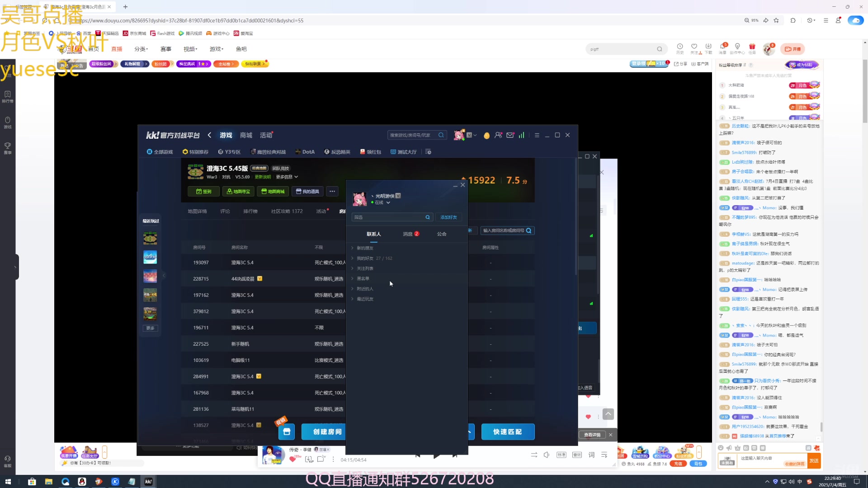Screen dimensions: 868x488
Task: Click the 签到 check-in button
Action: (203, 192)
